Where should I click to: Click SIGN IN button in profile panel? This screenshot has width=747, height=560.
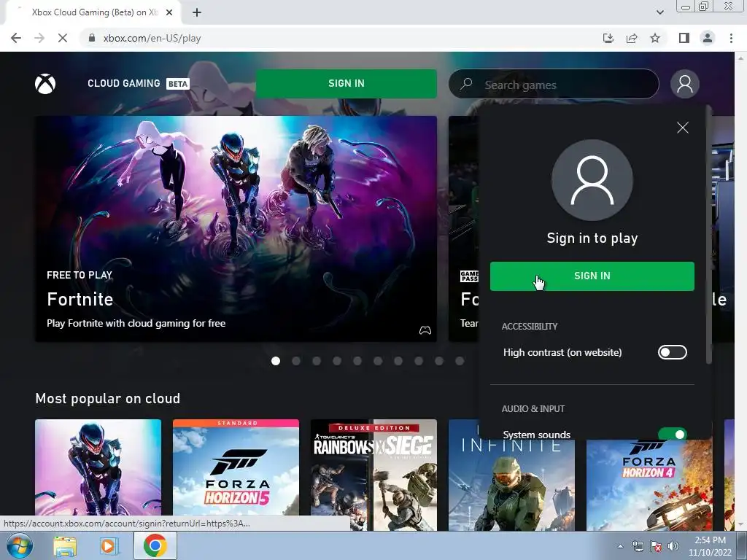(592, 276)
